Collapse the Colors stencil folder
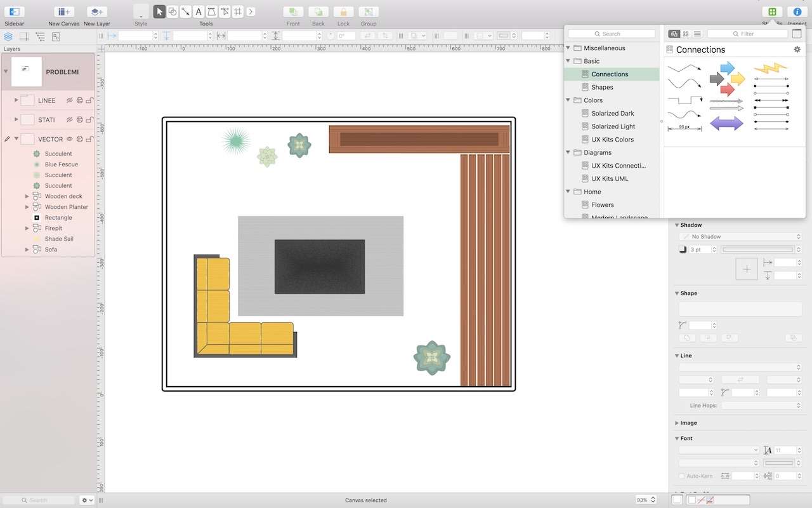Viewport: 812px width, 508px height. tap(568, 100)
